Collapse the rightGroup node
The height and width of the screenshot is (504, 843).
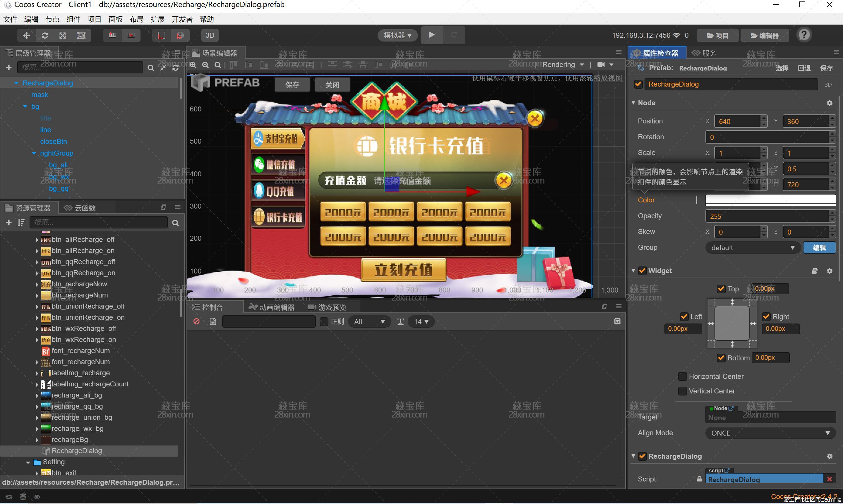[x=34, y=153]
